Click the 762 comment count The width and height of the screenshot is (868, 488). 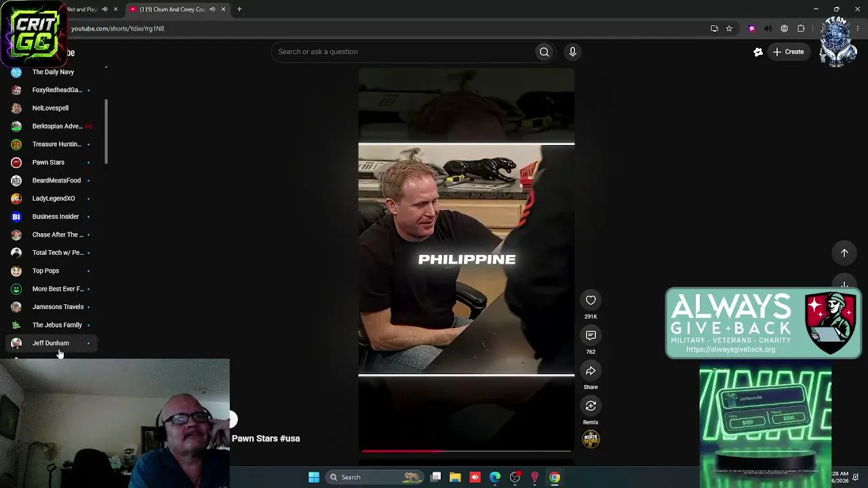coord(591,352)
